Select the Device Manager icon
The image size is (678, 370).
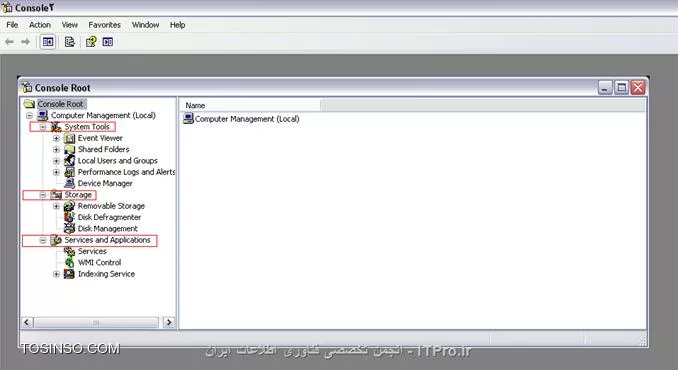click(69, 183)
